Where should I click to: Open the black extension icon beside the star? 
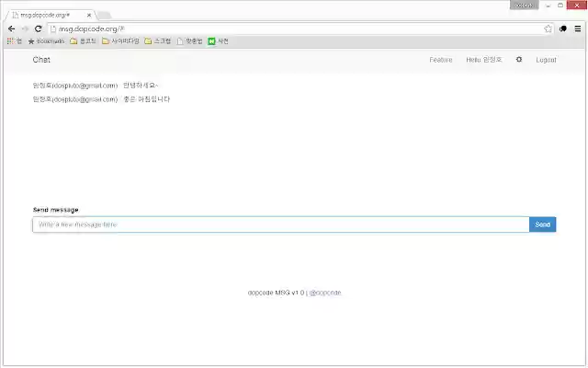tap(563, 29)
